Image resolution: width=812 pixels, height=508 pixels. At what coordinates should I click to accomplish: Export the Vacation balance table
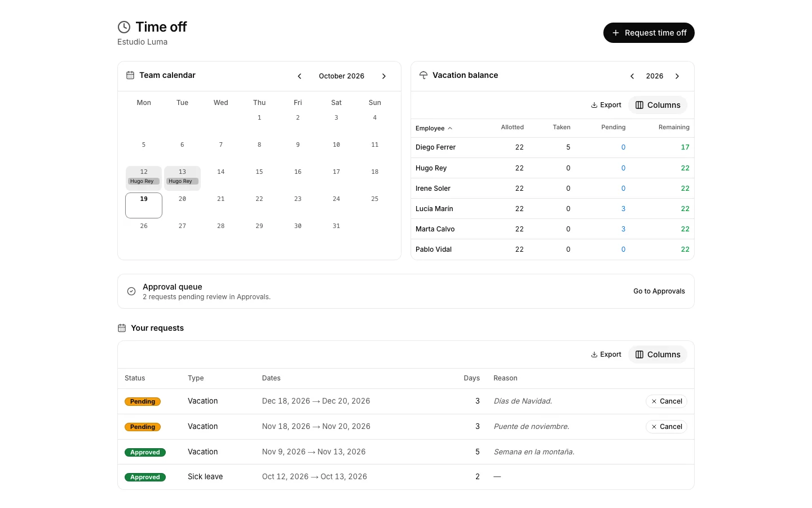pyautogui.click(x=606, y=105)
